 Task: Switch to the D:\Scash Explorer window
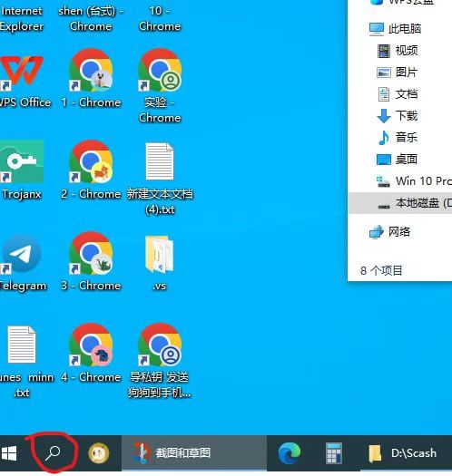pos(406,453)
